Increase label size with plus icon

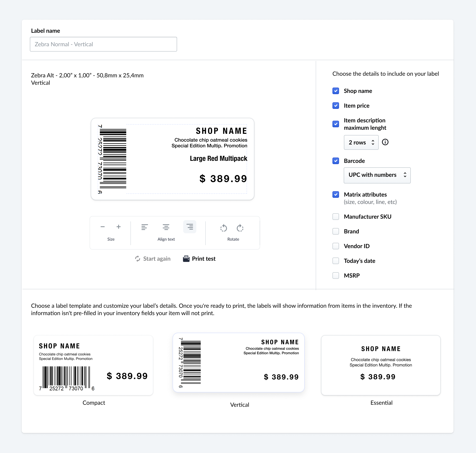coord(118,227)
